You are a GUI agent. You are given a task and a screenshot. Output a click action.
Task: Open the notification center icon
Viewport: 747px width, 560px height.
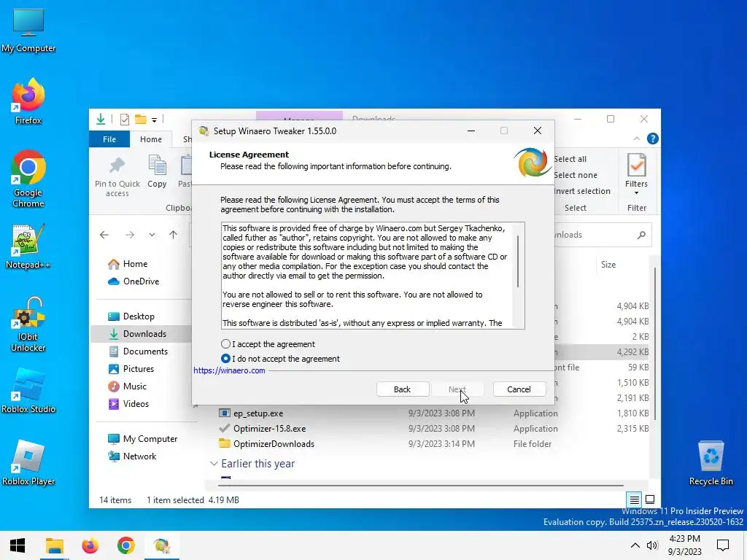pos(723,545)
